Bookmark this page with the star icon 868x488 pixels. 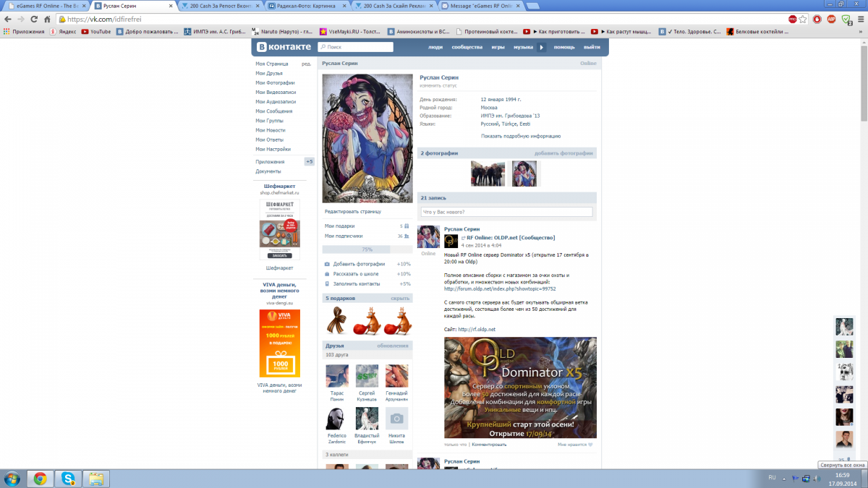(x=802, y=20)
